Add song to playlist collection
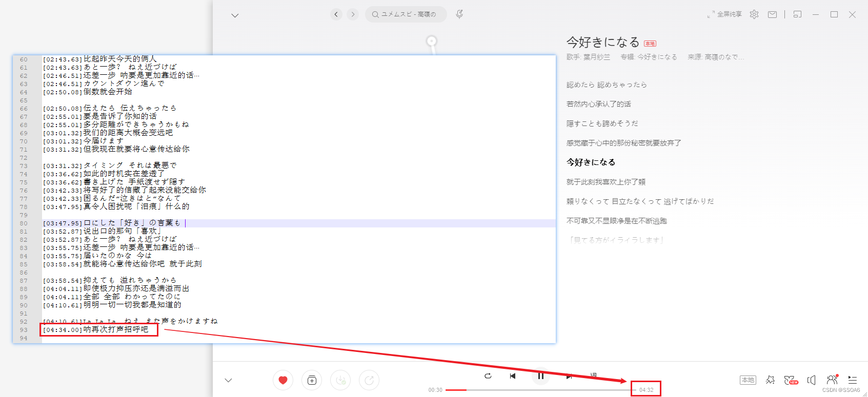This screenshot has height=397, width=868. (312, 380)
